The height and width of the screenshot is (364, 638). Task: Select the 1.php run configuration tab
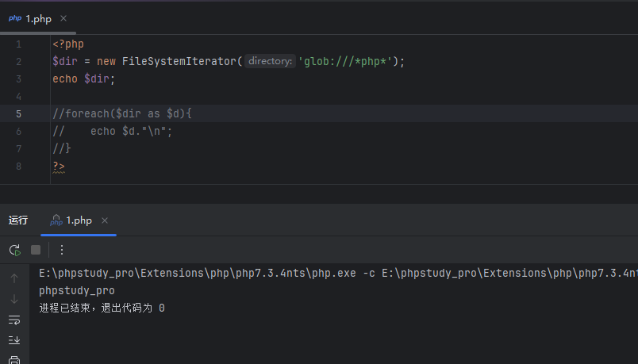coord(79,220)
